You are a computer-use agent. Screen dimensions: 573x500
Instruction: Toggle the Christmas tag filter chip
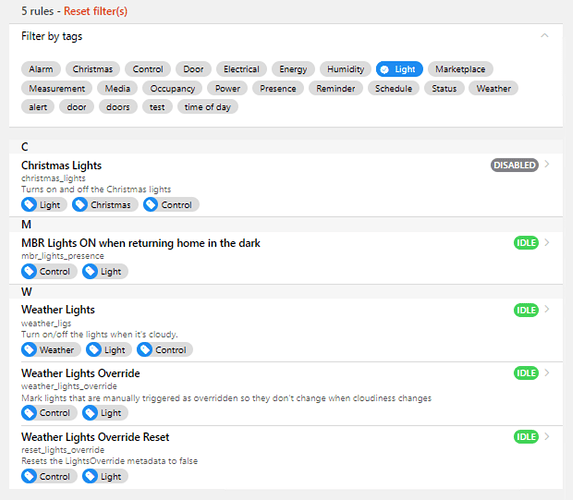click(x=92, y=69)
